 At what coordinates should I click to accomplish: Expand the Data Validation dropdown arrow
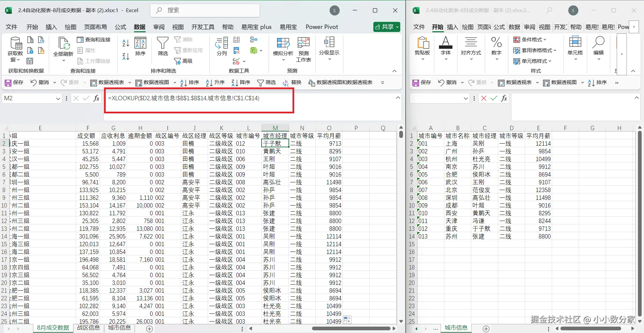click(x=244, y=61)
